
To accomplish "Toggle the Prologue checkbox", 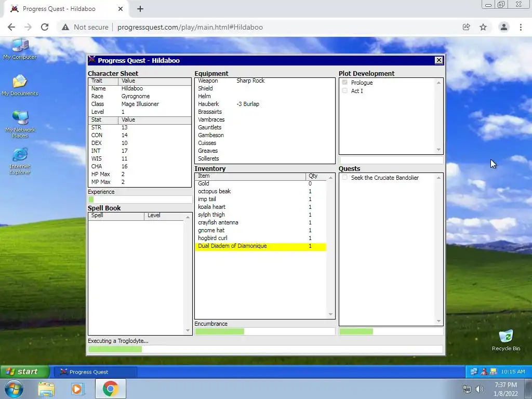I will tap(345, 83).
